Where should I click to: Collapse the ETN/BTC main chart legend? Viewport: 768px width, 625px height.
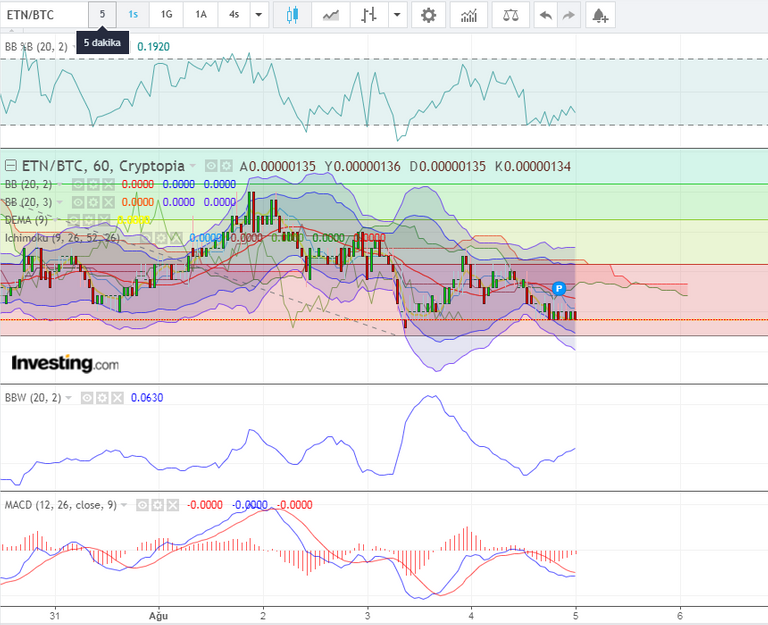tap(10, 166)
